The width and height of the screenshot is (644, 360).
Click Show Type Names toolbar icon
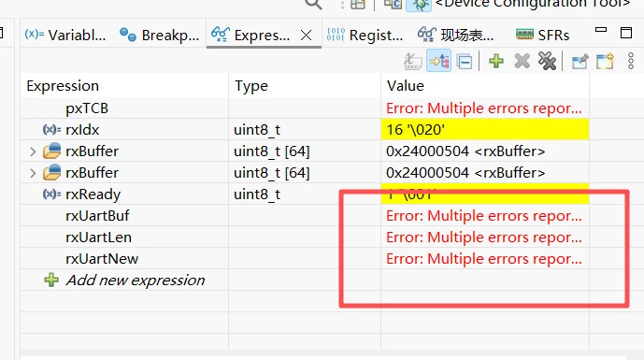pyautogui.click(x=413, y=62)
